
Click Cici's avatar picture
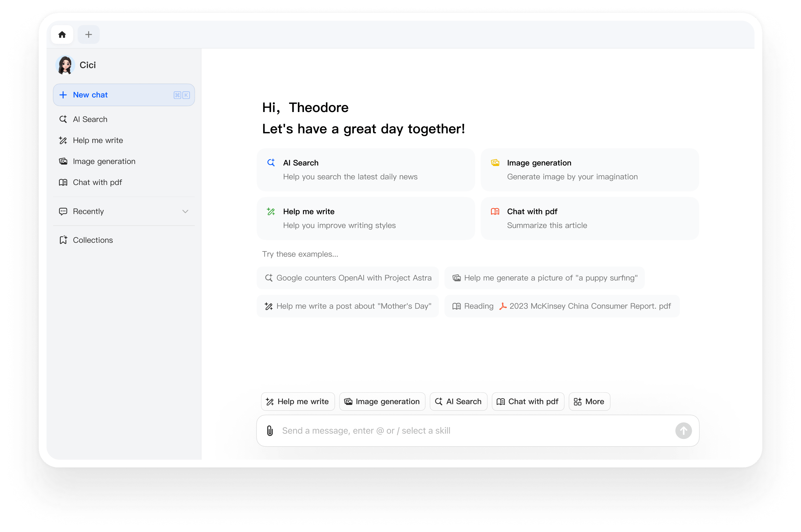click(x=65, y=65)
